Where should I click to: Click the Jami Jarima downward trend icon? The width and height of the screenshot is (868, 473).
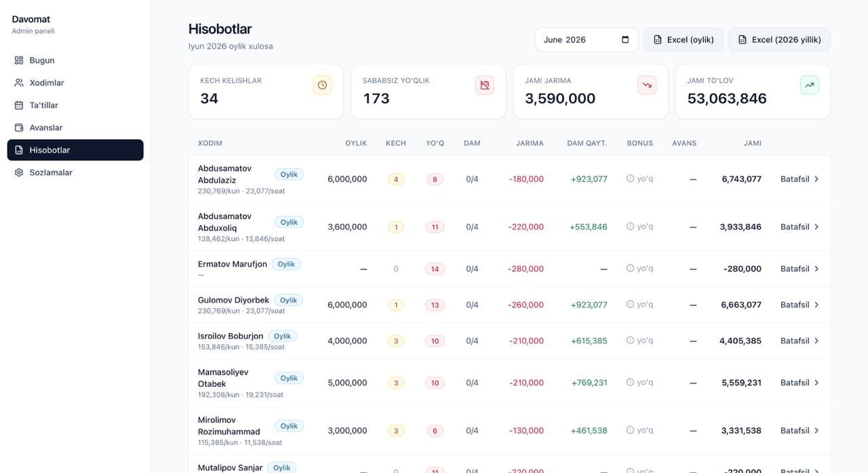(647, 85)
